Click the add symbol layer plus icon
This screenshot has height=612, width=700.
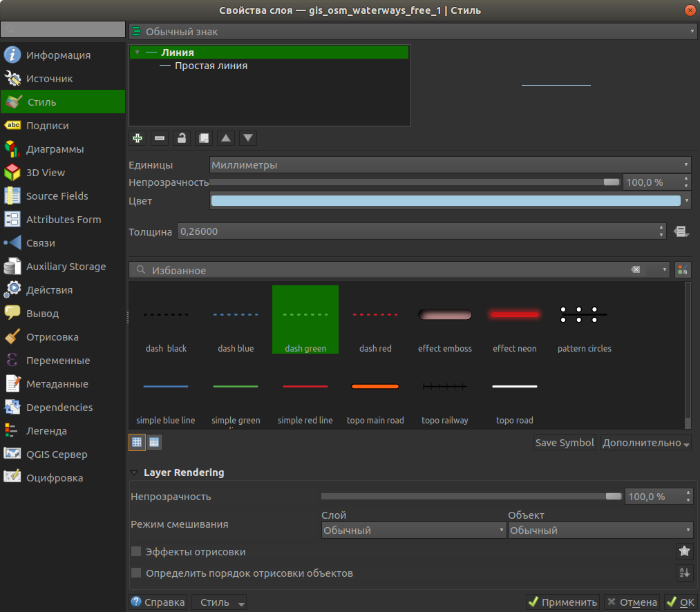click(x=138, y=138)
